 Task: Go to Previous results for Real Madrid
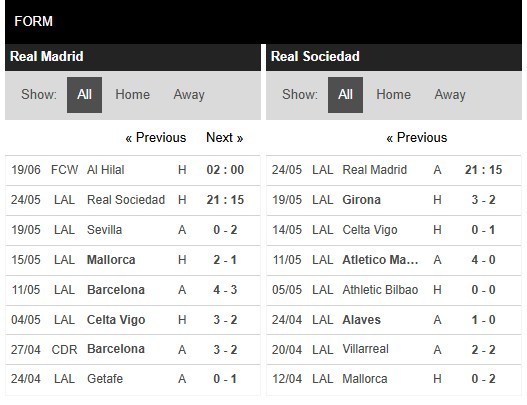coord(156,137)
